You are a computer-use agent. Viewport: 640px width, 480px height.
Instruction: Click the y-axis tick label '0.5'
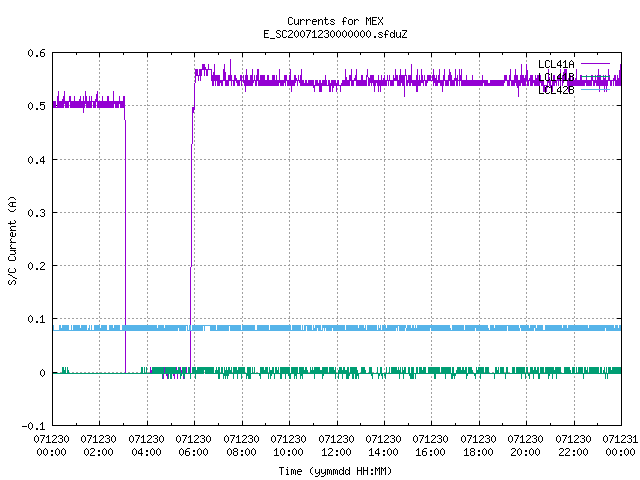pyautogui.click(x=36, y=106)
